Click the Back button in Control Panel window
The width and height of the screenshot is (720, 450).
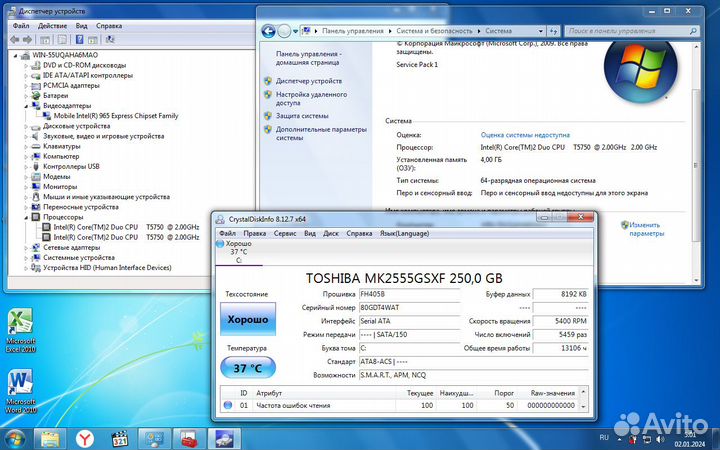268,31
